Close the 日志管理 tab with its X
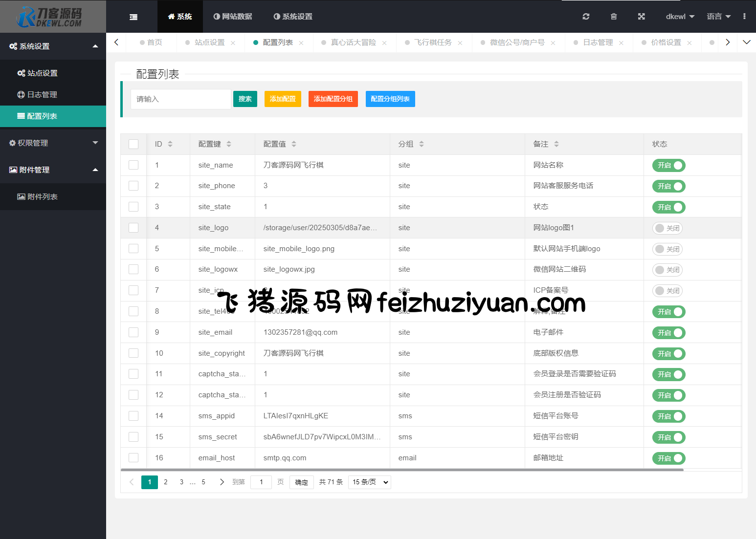Screen dimensions: 756x539 (621, 43)
